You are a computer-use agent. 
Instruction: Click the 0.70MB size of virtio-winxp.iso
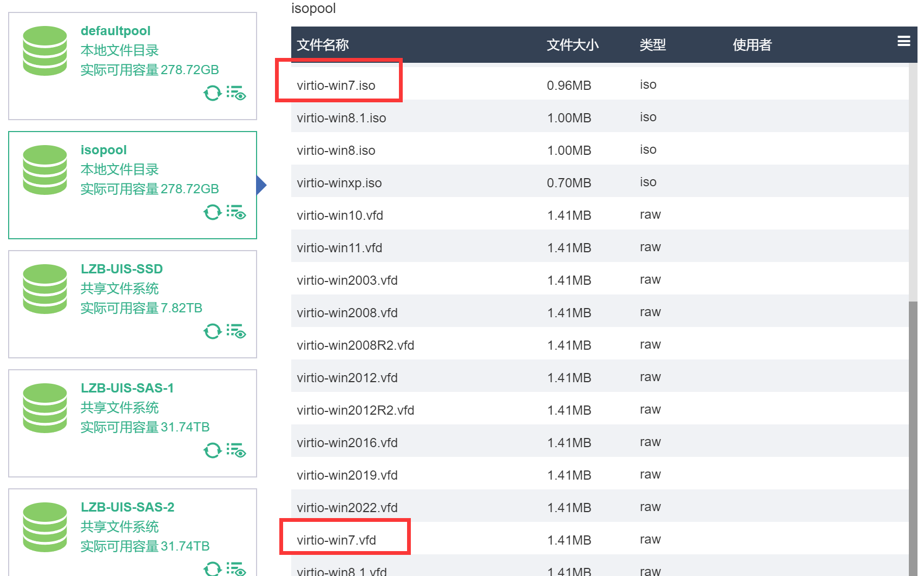coord(569,183)
